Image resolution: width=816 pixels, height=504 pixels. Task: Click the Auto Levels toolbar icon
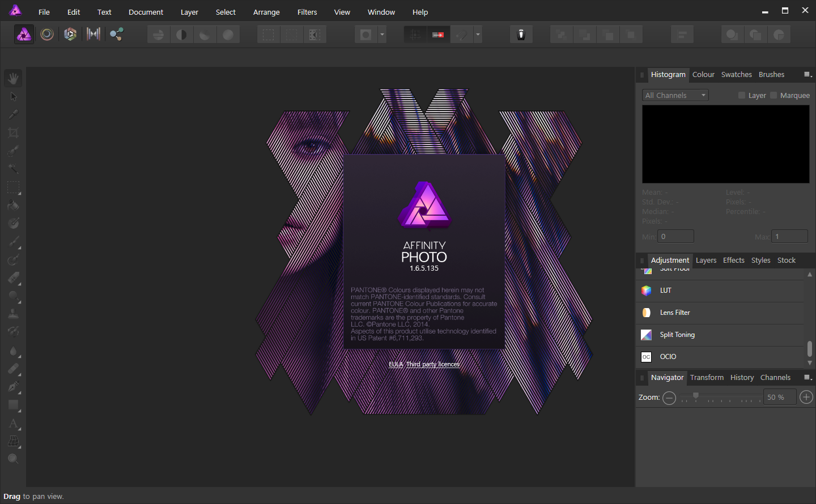click(159, 35)
